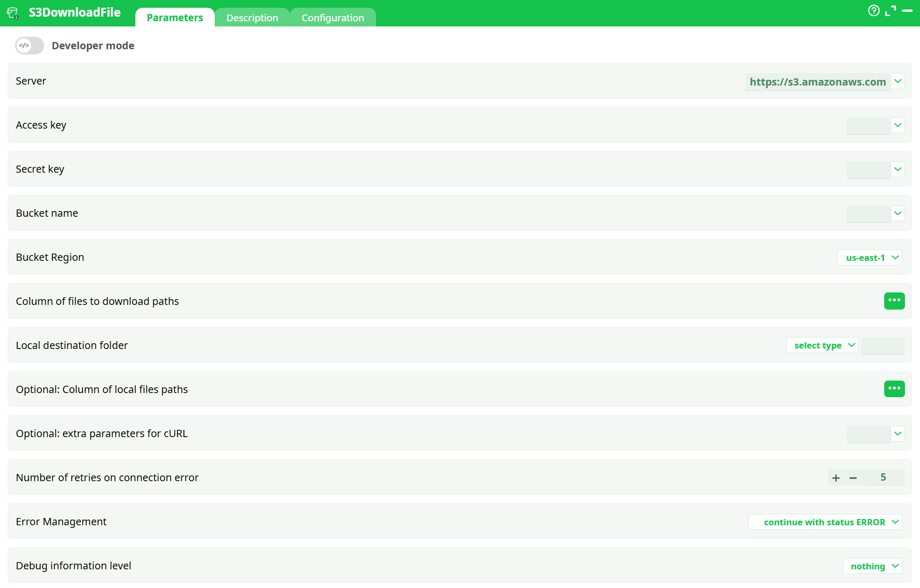Switch to the Configuration tab
The width and height of the screenshot is (920, 588).
(x=332, y=17)
